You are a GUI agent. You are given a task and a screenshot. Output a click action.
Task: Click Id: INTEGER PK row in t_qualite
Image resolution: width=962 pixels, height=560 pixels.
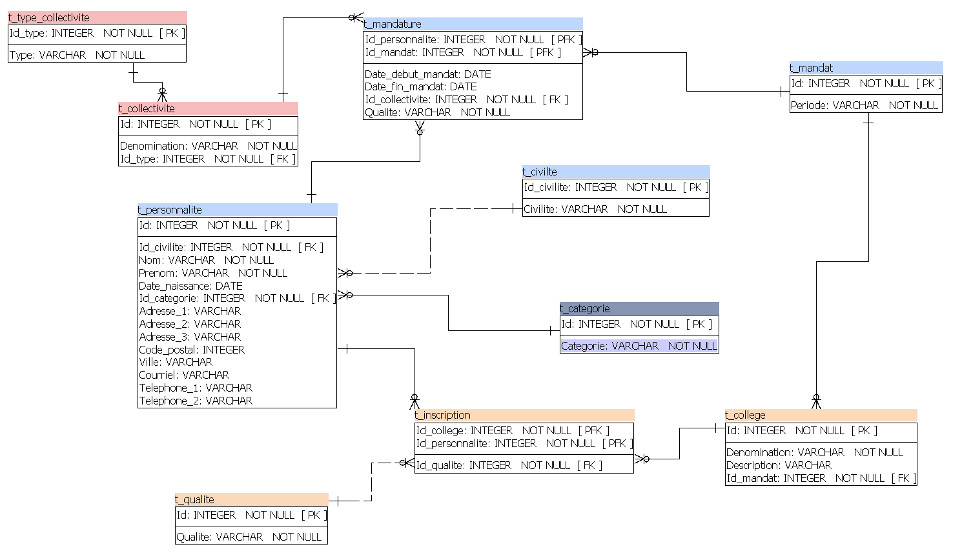(x=252, y=515)
